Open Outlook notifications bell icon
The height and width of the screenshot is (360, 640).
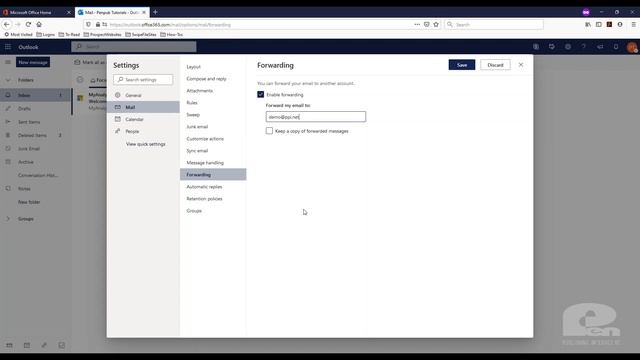click(616, 47)
